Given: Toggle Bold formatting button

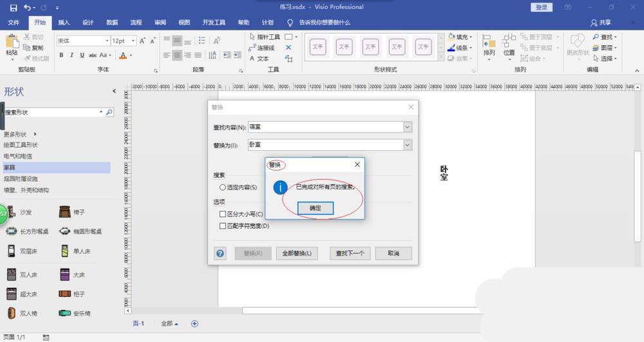Looking at the screenshot, I should coord(61,55).
